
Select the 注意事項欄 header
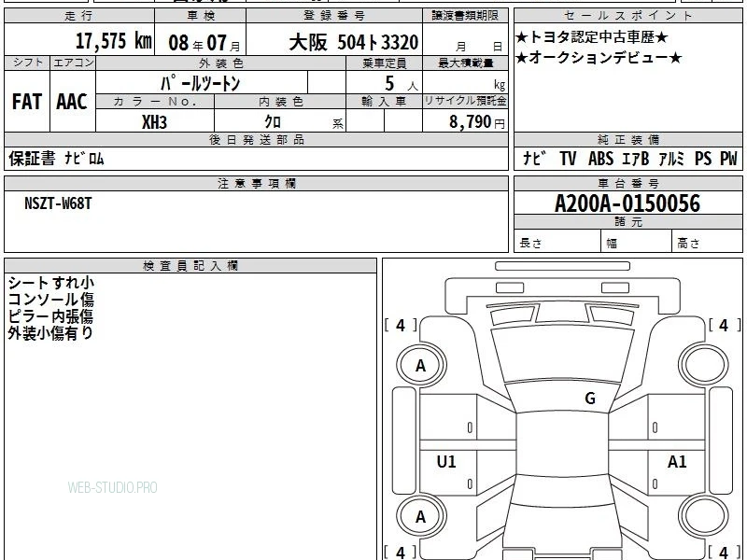(x=256, y=184)
